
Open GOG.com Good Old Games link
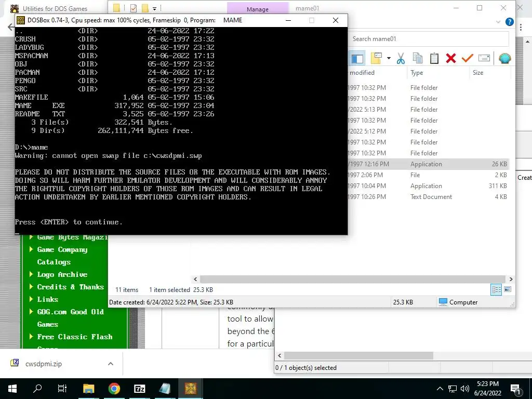[70, 318]
